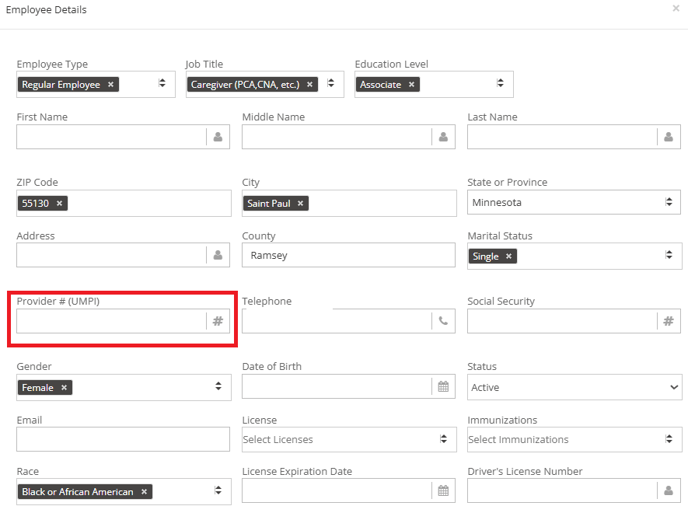Remove the Saint Paul city tag
This screenshot has width=688, height=520.
(300, 203)
